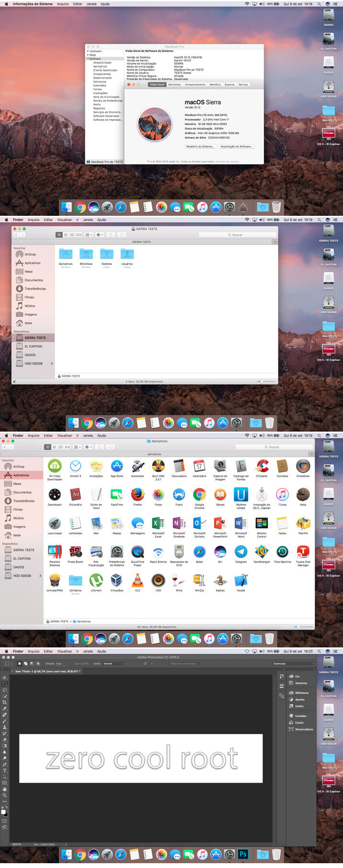The image size is (343, 868).
Task: Click the Atualização de Software button
Action: (x=237, y=147)
